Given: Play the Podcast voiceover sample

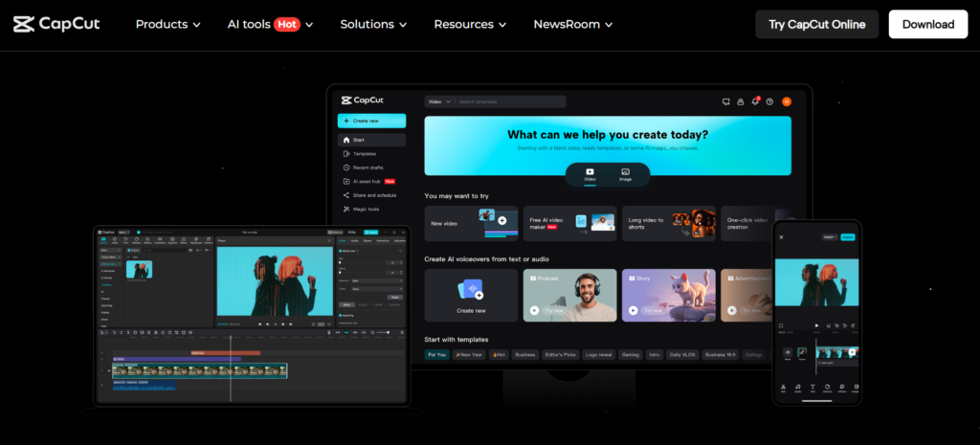Looking at the screenshot, I should pos(534,310).
